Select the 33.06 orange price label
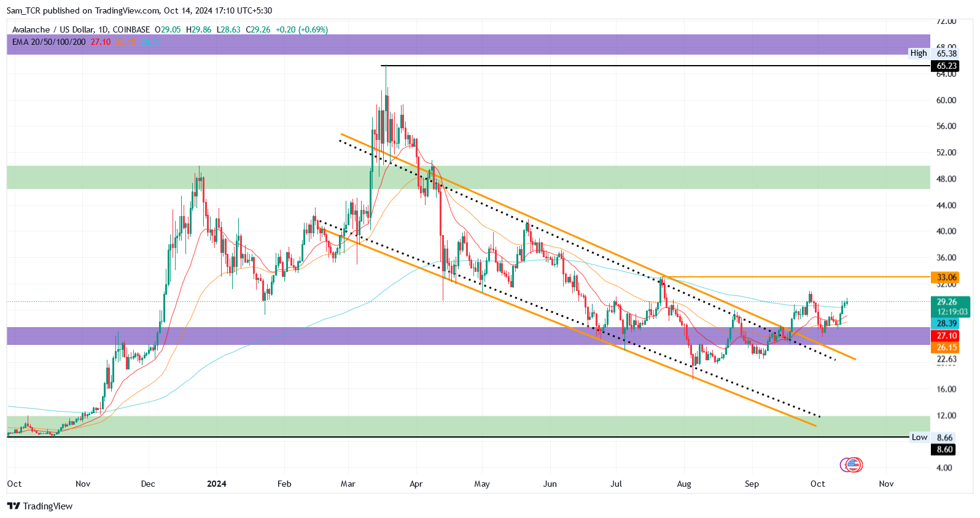 (x=947, y=277)
